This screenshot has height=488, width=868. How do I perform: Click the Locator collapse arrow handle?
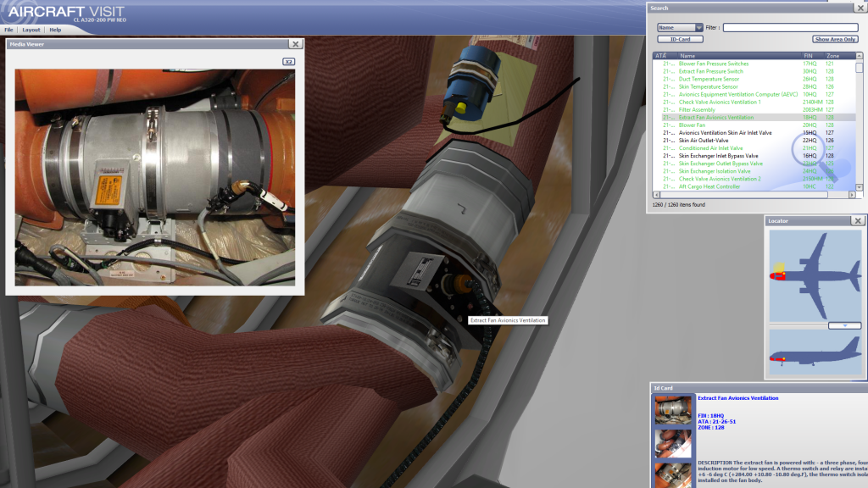click(845, 326)
